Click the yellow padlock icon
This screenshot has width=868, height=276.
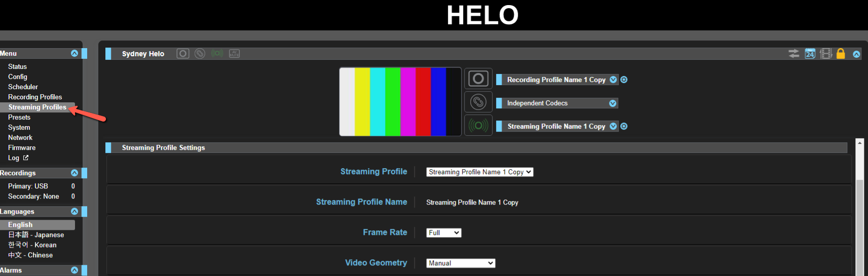841,54
